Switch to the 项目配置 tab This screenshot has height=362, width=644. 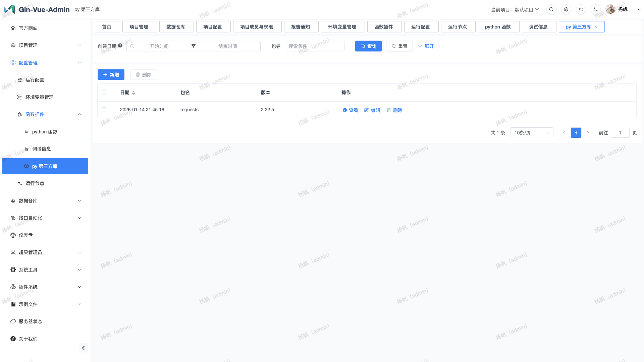213,27
